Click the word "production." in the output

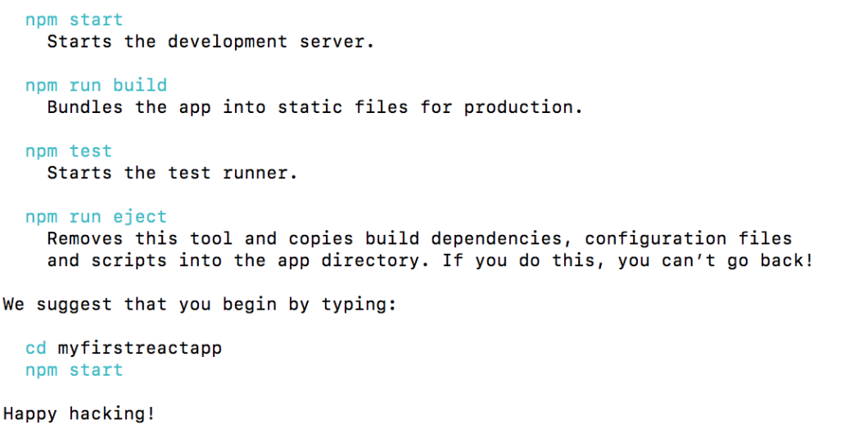(523, 107)
